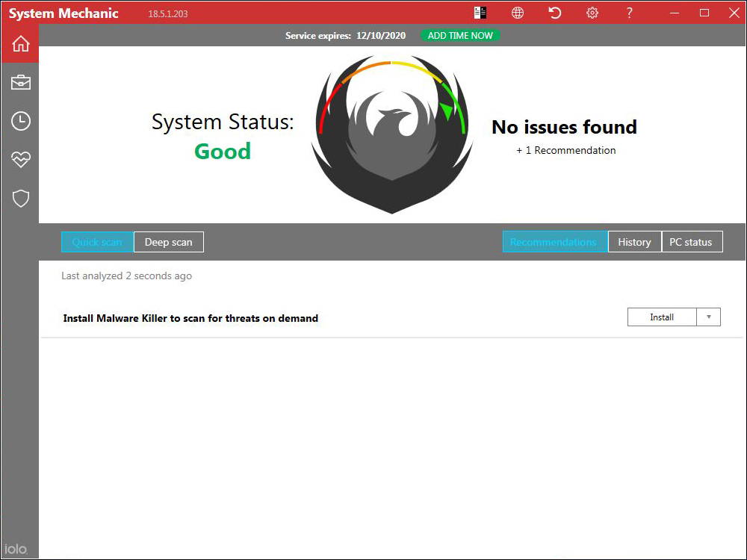Open the LiveBoost heart sidebar icon
This screenshot has width=747, height=560.
pos(20,160)
